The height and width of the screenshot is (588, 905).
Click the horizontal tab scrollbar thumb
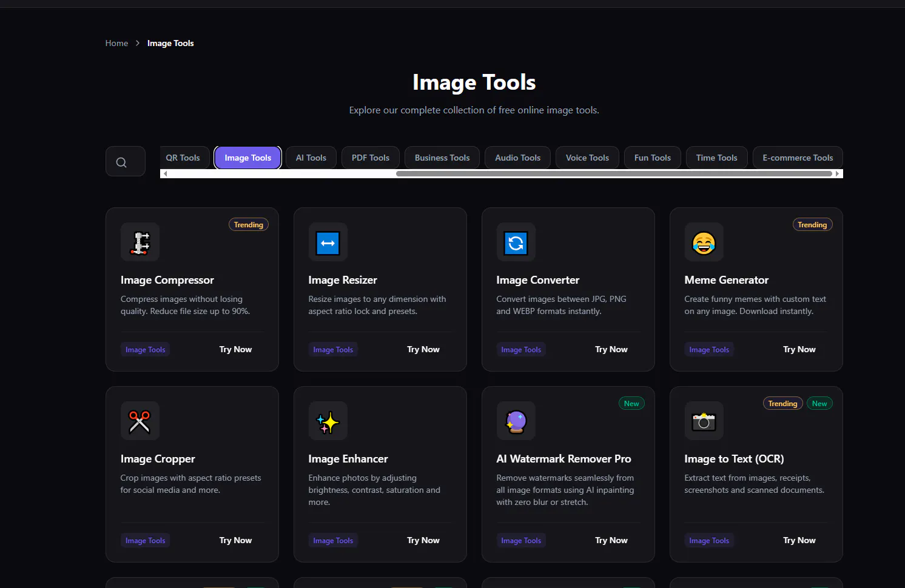(x=614, y=174)
